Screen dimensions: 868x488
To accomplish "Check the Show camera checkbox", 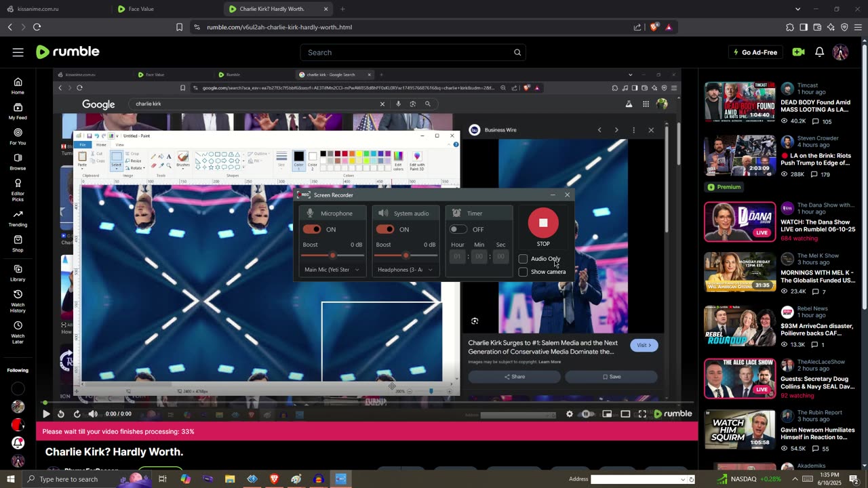I will point(523,272).
